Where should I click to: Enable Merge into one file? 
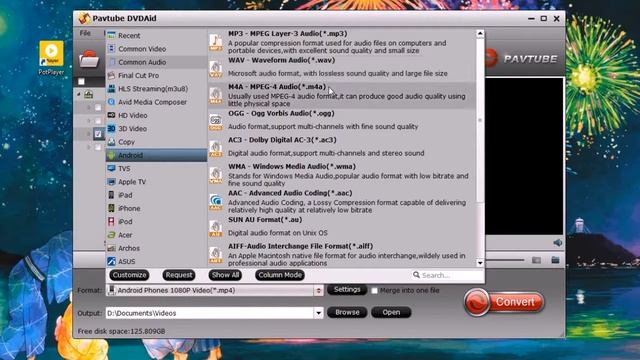(x=374, y=291)
